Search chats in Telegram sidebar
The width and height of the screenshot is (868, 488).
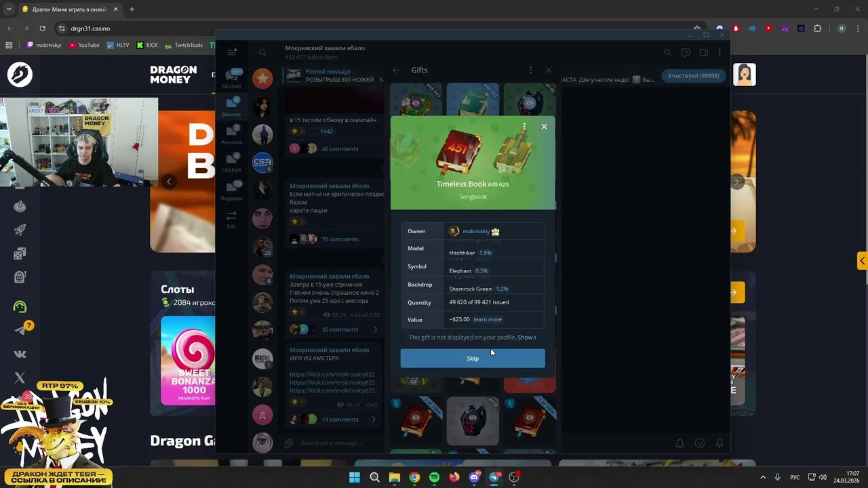coord(262,52)
